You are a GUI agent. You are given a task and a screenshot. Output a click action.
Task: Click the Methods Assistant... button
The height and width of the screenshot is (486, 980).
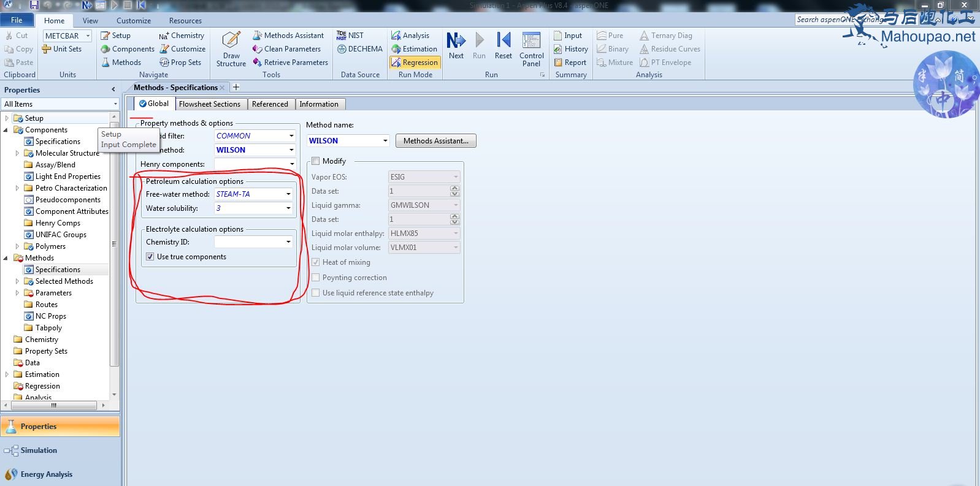click(x=436, y=141)
